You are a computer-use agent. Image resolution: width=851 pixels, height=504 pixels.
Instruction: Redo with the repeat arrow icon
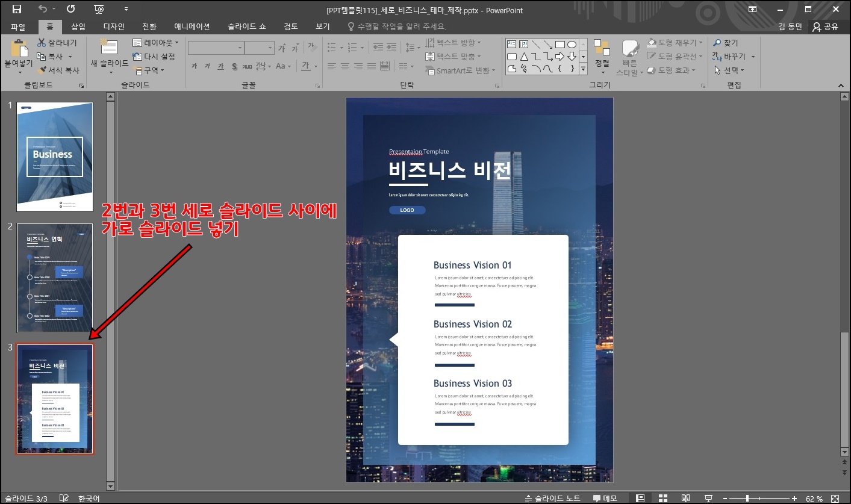tap(71, 9)
